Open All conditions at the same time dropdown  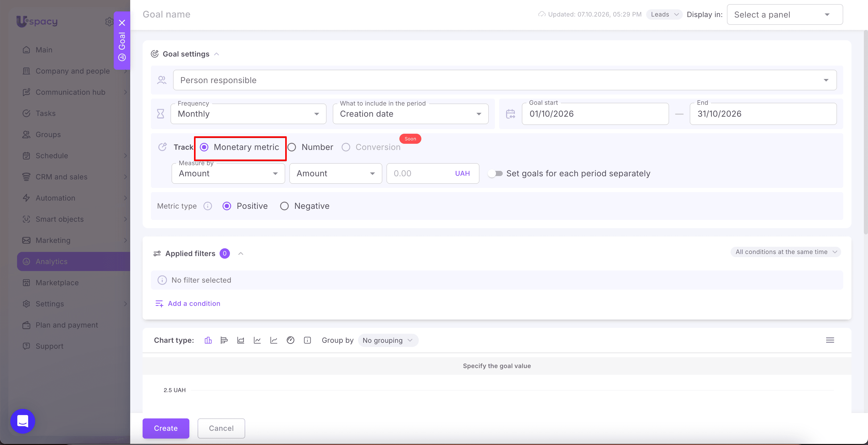(x=785, y=252)
